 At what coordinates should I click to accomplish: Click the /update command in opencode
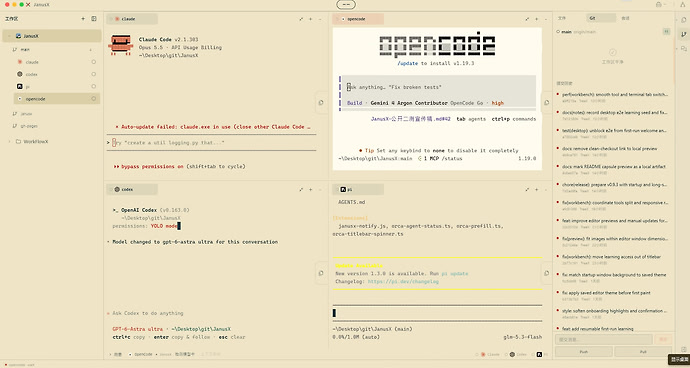[407, 63]
